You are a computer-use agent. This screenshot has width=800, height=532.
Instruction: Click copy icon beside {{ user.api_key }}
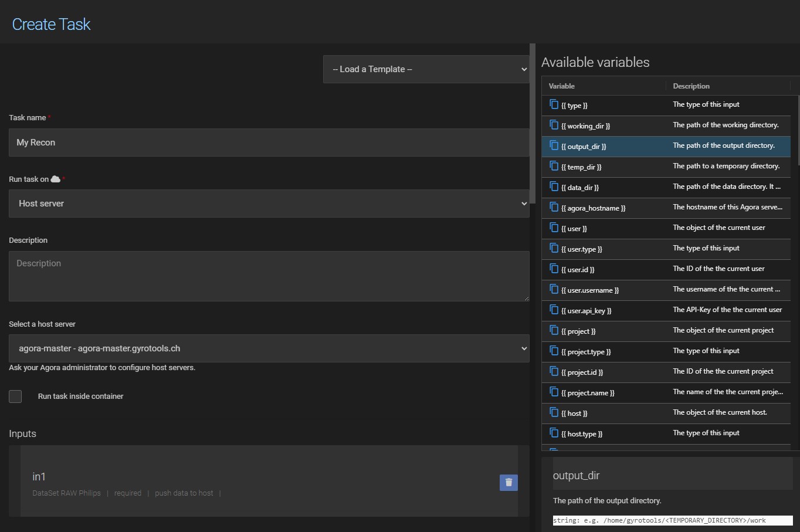pos(554,310)
